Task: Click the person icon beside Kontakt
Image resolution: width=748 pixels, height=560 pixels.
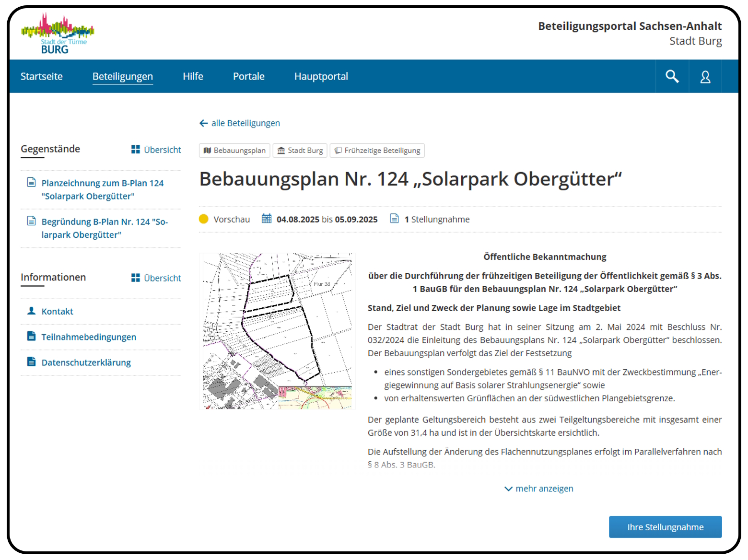Action: point(31,311)
